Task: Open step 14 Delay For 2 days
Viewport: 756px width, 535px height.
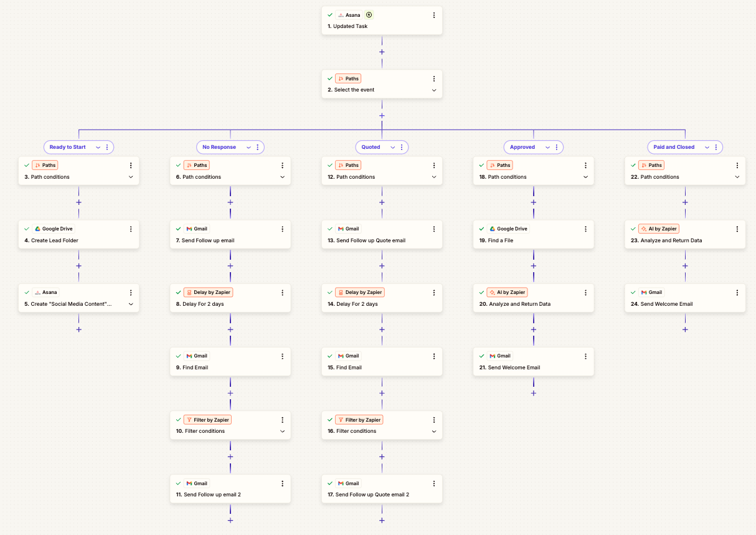Action: (x=382, y=298)
